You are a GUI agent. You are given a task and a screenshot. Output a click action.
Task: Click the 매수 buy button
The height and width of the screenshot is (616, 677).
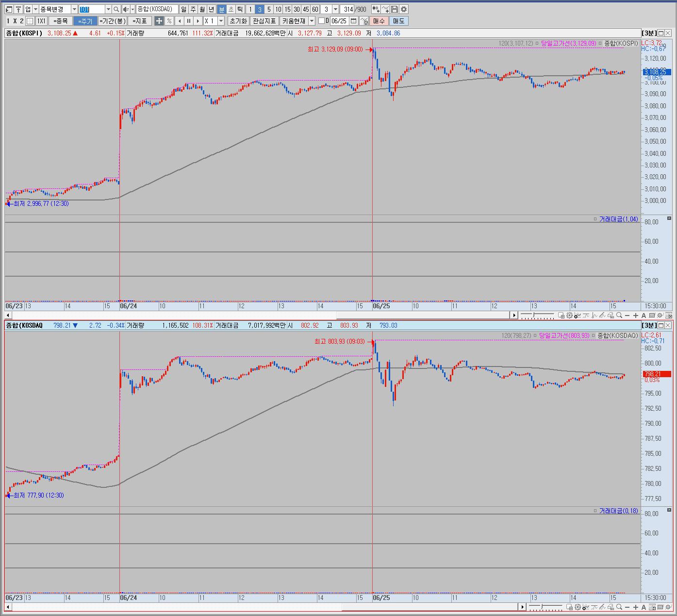(379, 21)
